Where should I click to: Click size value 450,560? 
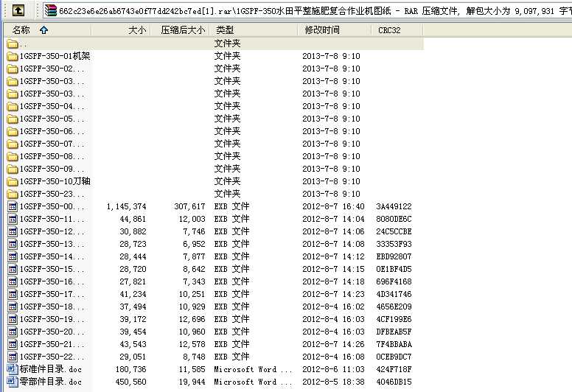131,382
